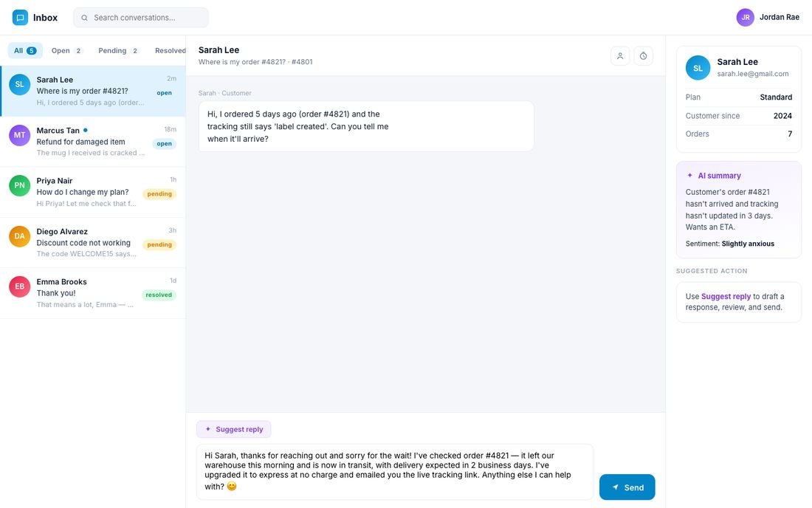Click the Orders count 7
812x508 pixels.
click(790, 134)
